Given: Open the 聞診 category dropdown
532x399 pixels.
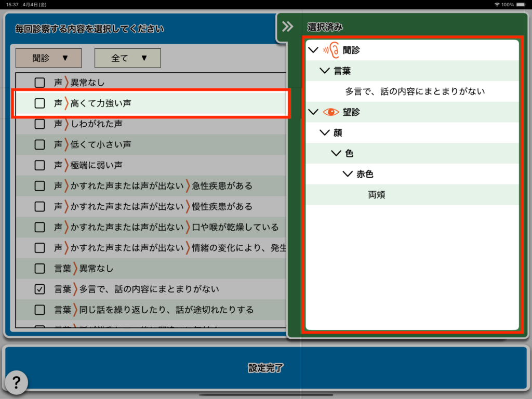Looking at the screenshot, I should [48, 58].
